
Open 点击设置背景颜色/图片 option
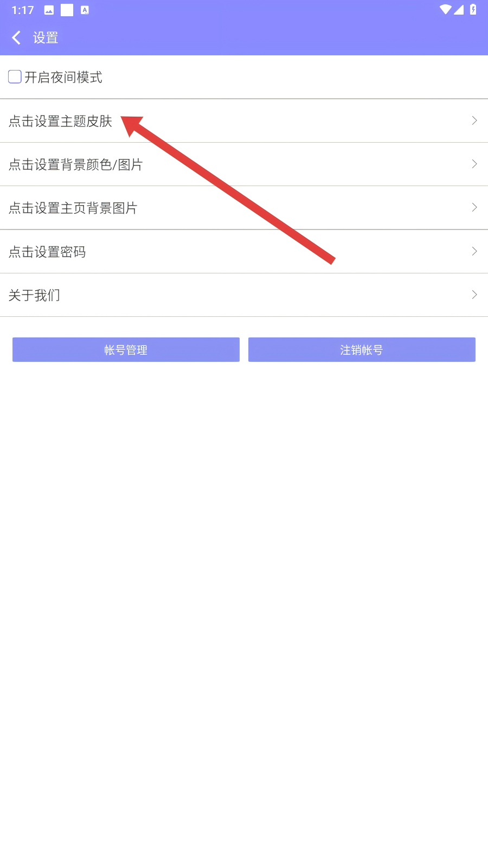click(244, 164)
